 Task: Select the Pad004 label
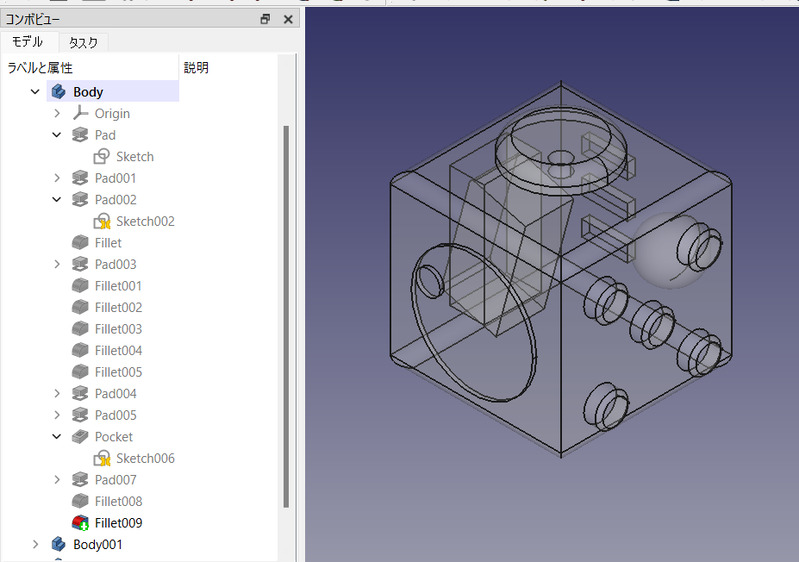[x=116, y=393]
